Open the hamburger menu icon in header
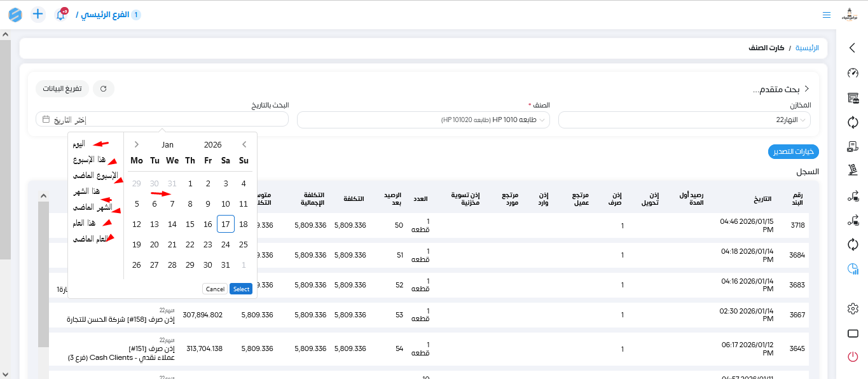Screen dimensions: 868x379 (826, 15)
